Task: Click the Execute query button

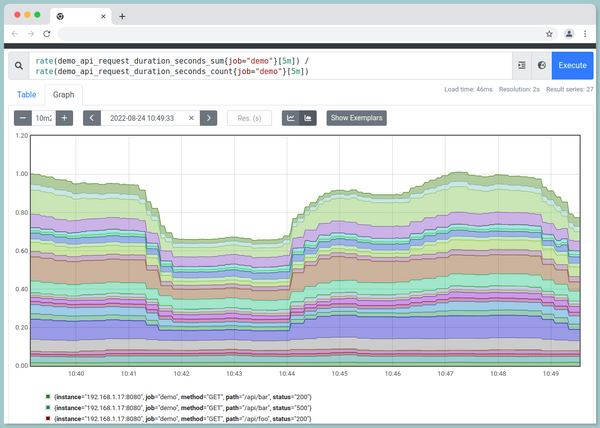Action: [572, 65]
